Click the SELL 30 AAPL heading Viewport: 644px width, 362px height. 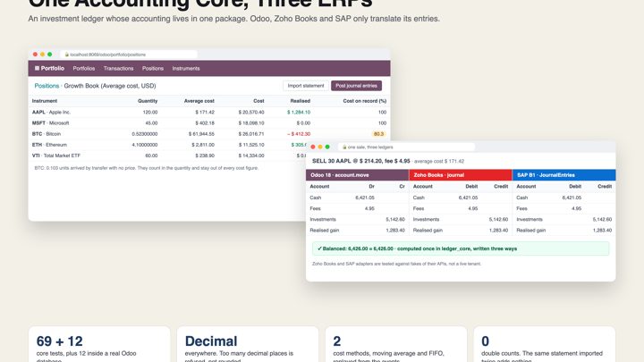pyautogui.click(x=360, y=161)
